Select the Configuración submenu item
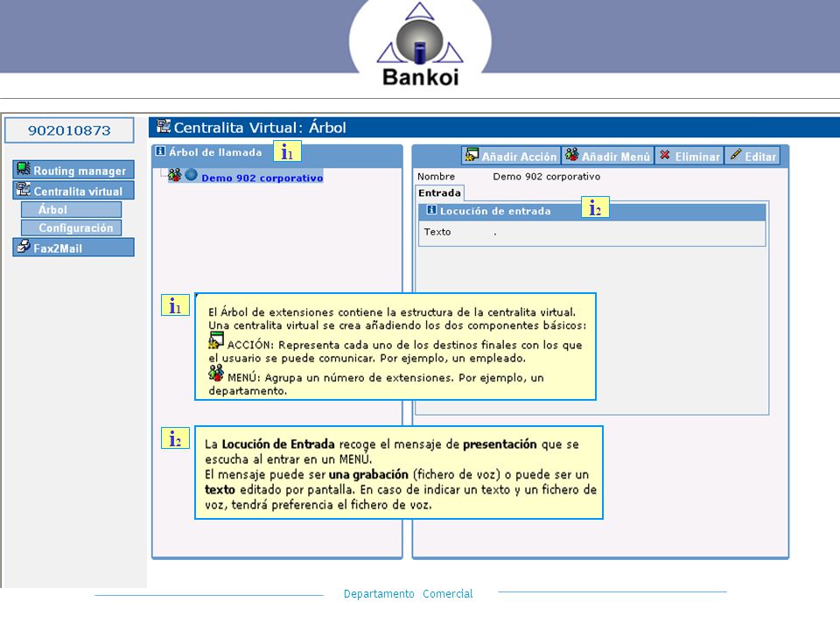 [x=71, y=227]
